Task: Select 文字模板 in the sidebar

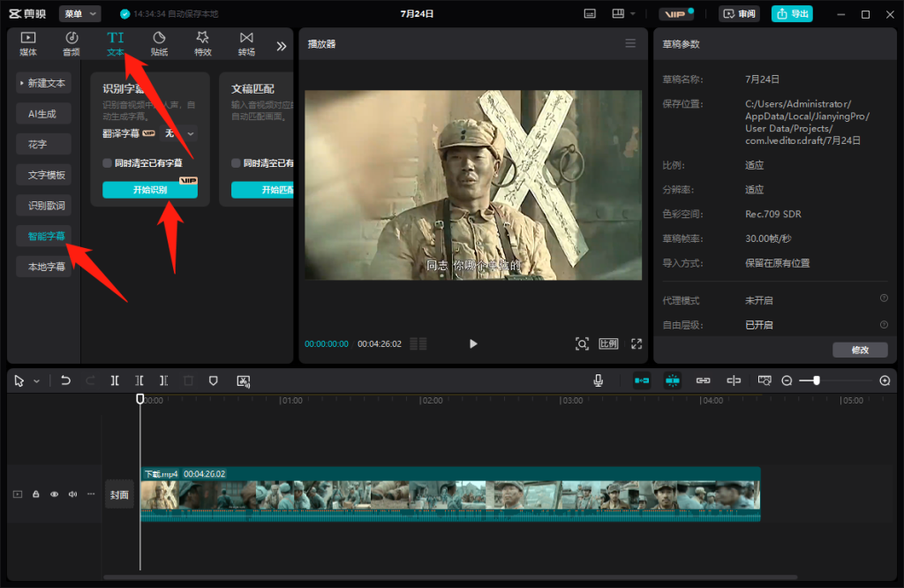Action: pos(44,175)
